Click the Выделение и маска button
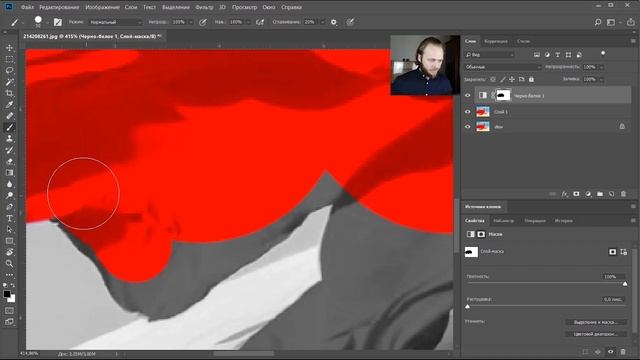 (x=596, y=322)
